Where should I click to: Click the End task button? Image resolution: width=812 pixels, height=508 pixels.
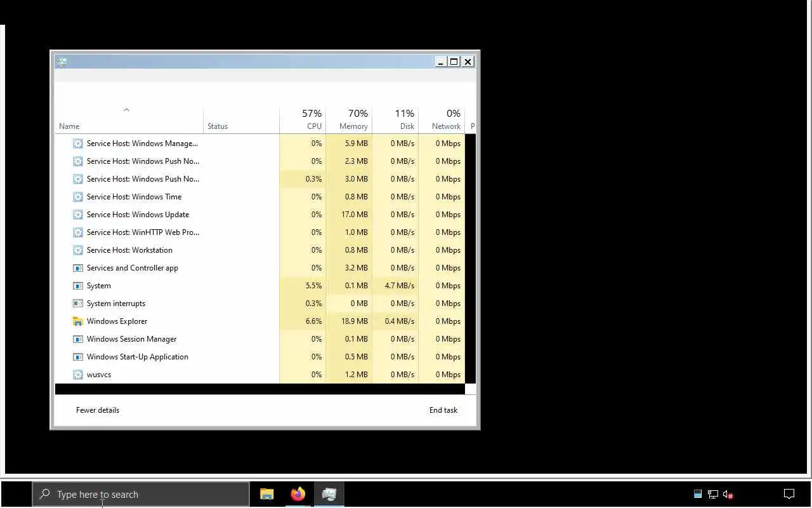[443, 410]
